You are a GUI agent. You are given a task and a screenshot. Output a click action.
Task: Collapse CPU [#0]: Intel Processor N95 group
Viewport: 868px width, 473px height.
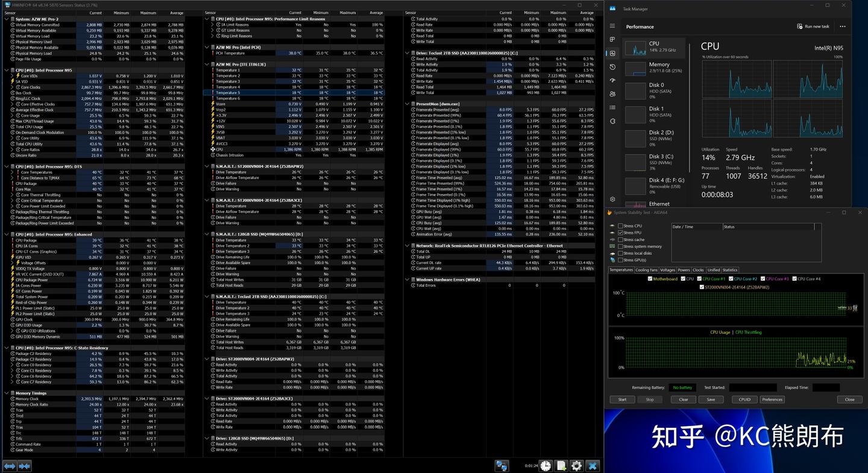point(7,70)
